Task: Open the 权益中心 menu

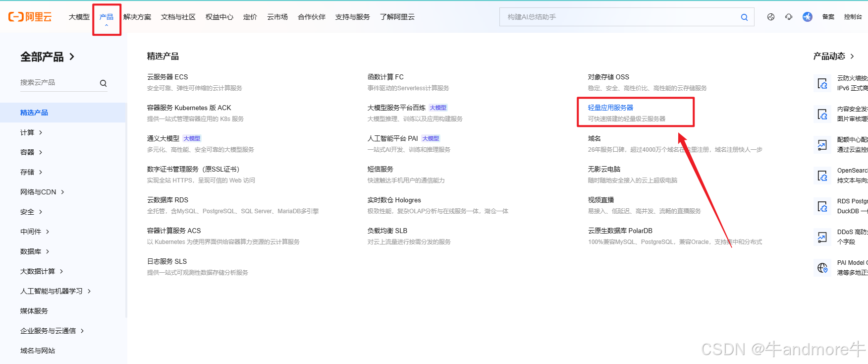Action: [219, 17]
